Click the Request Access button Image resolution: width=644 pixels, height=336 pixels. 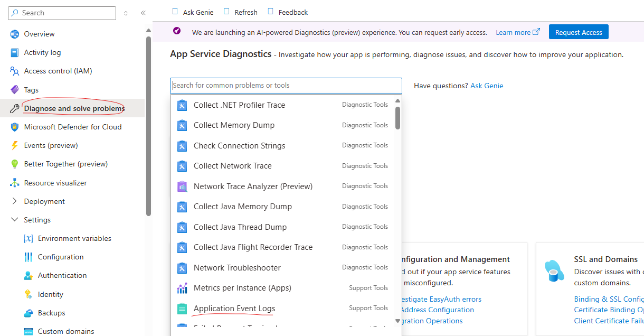579,32
